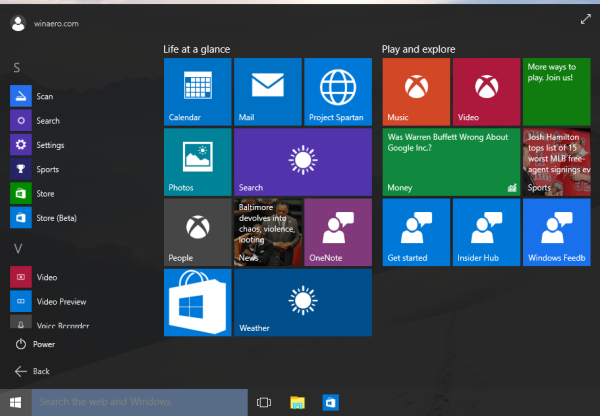Open the People tile

pos(198,232)
